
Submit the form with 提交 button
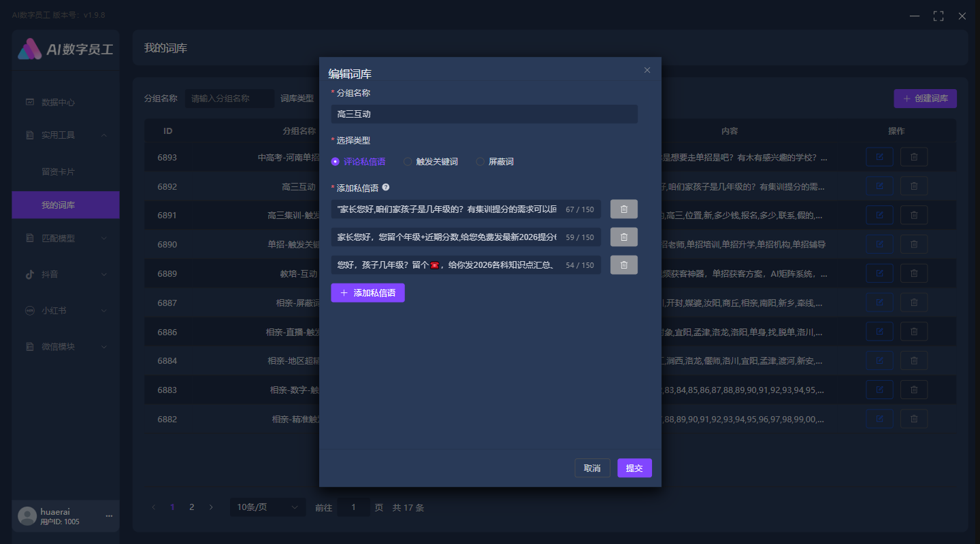click(634, 468)
